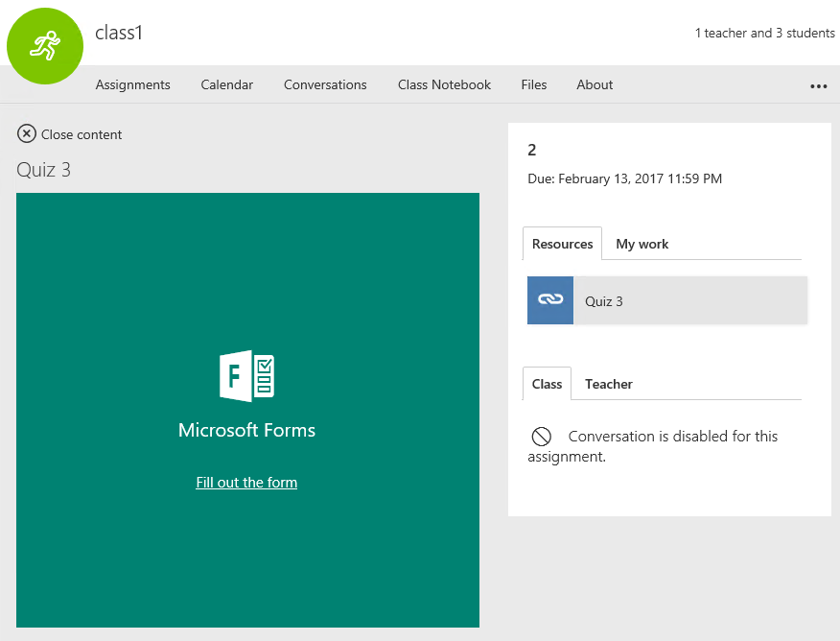Image resolution: width=840 pixels, height=641 pixels.
Task: Open the three-dot more options menu
Action: [819, 85]
